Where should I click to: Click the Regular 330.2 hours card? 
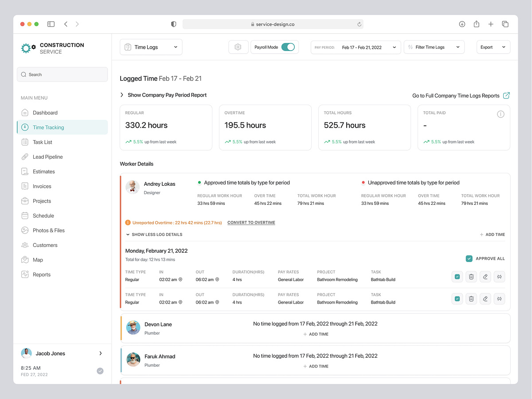click(x=166, y=128)
